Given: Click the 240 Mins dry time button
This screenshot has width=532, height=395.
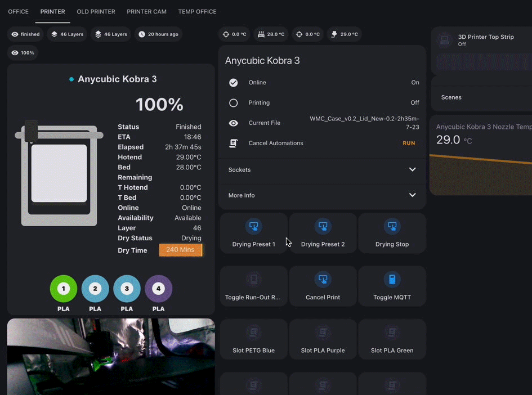Looking at the screenshot, I should (x=181, y=250).
